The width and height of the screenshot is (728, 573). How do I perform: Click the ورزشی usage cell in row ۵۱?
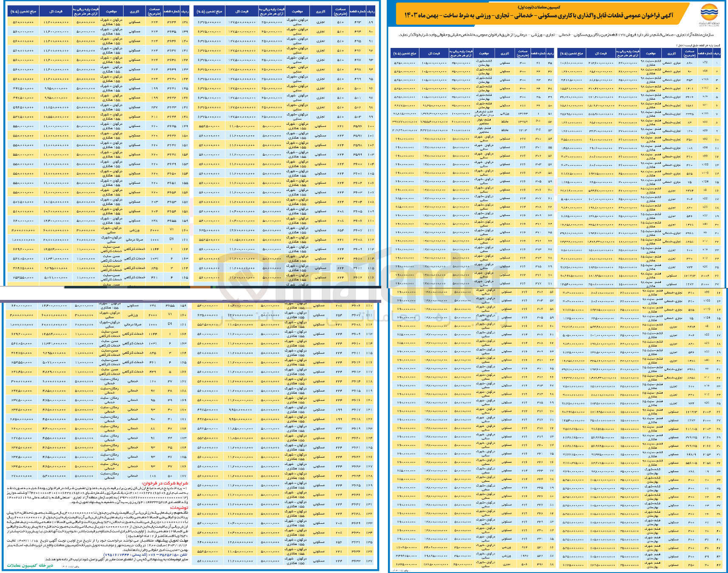pos(505,114)
